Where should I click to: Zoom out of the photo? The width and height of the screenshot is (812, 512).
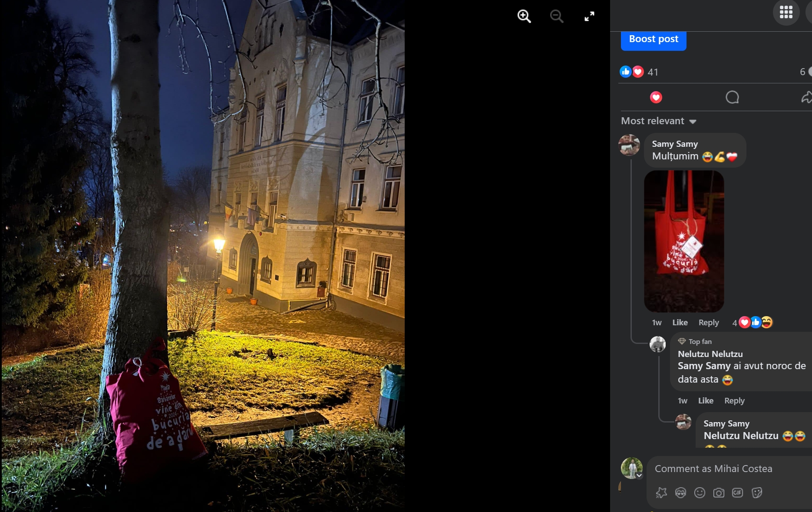556,17
